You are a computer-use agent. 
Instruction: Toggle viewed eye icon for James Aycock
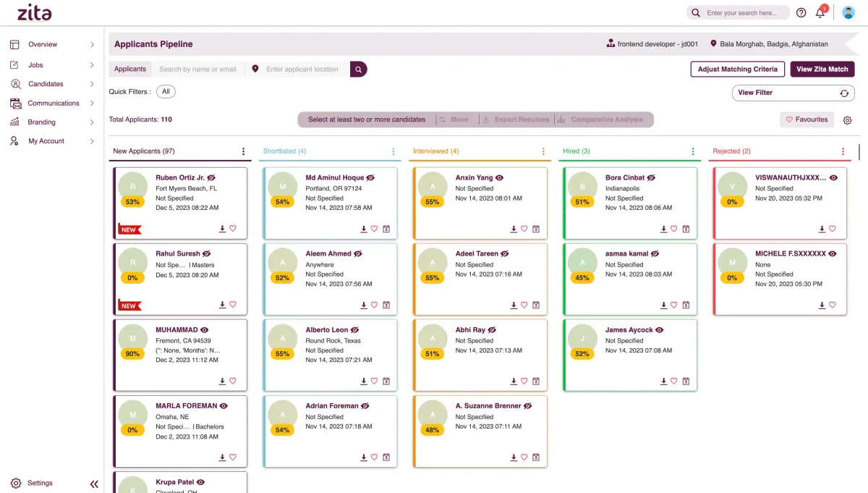(659, 330)
